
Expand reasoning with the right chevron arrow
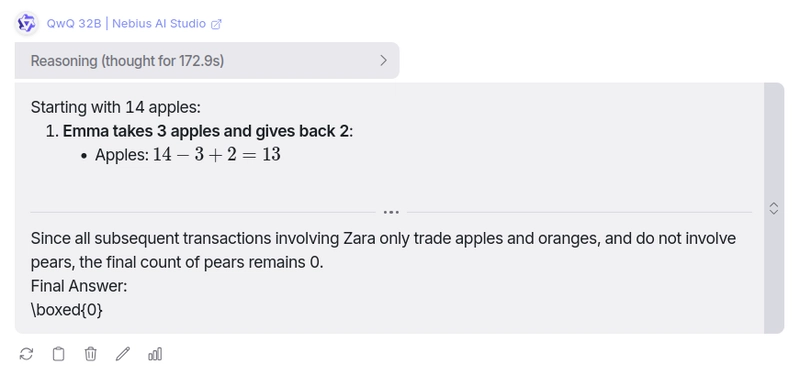point(384,60)
